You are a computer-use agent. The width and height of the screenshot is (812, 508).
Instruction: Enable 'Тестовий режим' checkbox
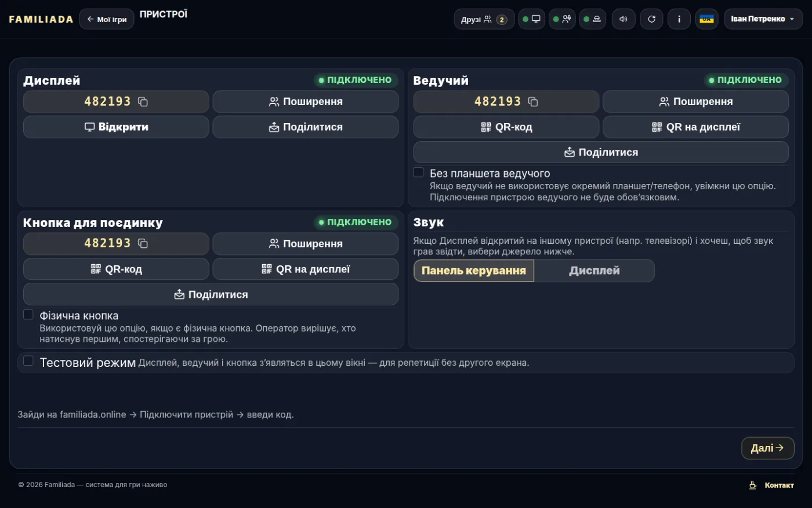click(x=28, y=361)
